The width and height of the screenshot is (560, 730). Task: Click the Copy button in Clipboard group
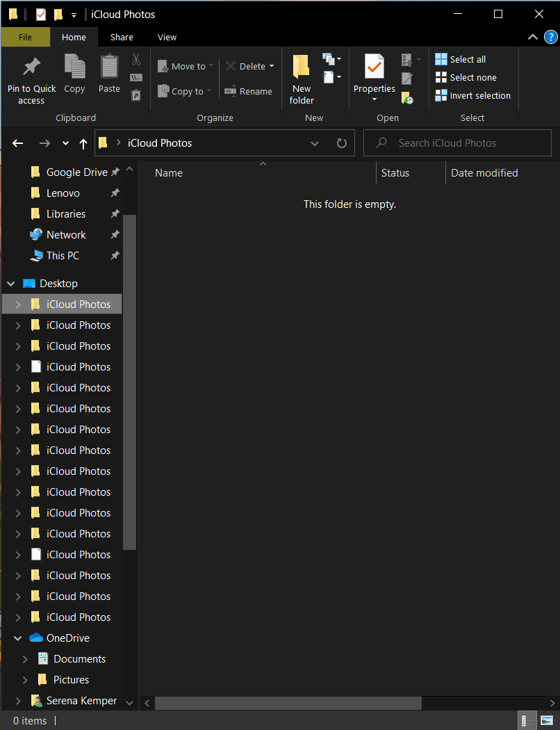click(74, 74)
